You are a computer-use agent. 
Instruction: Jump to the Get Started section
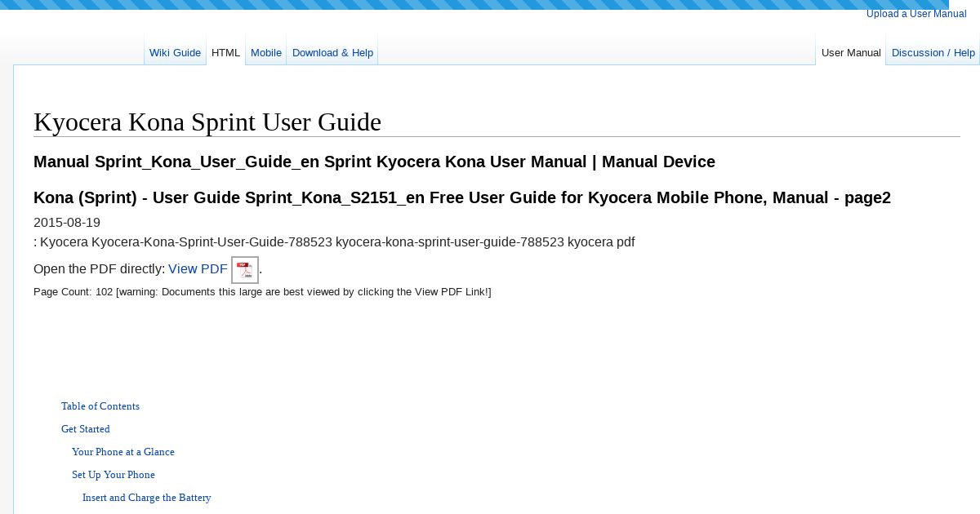tap(86, 429)
